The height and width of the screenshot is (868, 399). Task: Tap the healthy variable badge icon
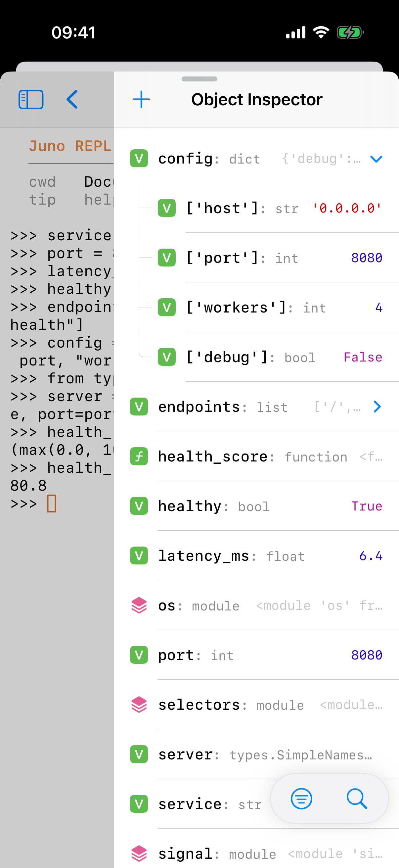click(139, 506)
